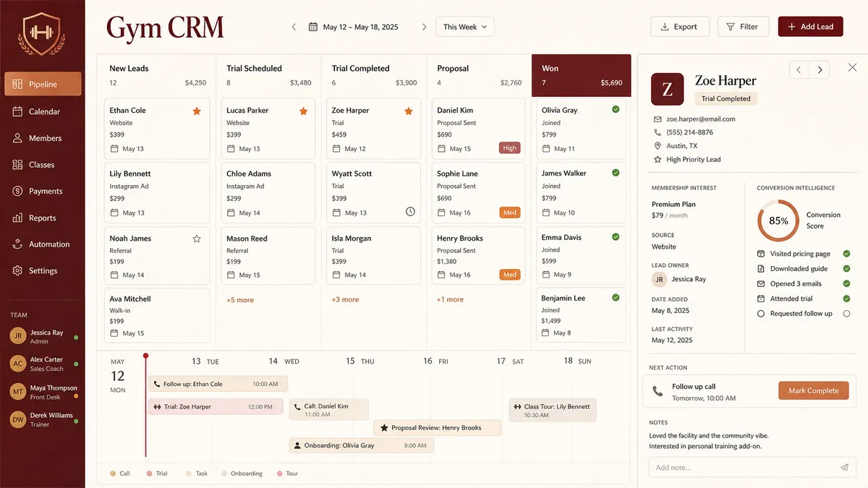This screenshot has width=868, height=488.
Task: Click the page icon beside Visited pricing page
Action: 761,254
